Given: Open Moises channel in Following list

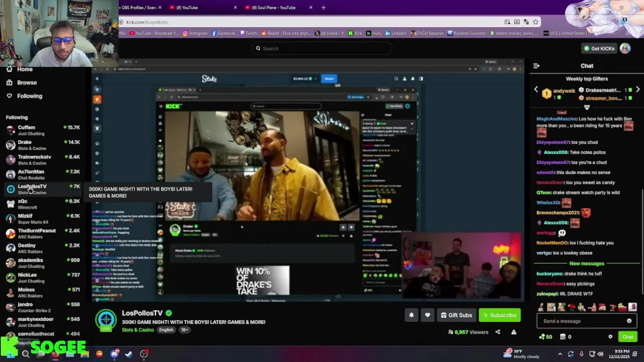Looking at the screenshot, I should pyautogui.click(x=43, y=292).
